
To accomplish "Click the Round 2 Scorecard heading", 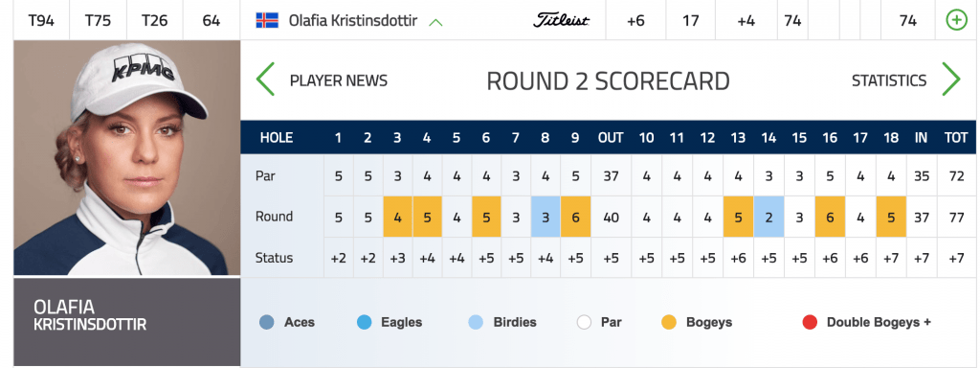I will (x=608, y=81).
